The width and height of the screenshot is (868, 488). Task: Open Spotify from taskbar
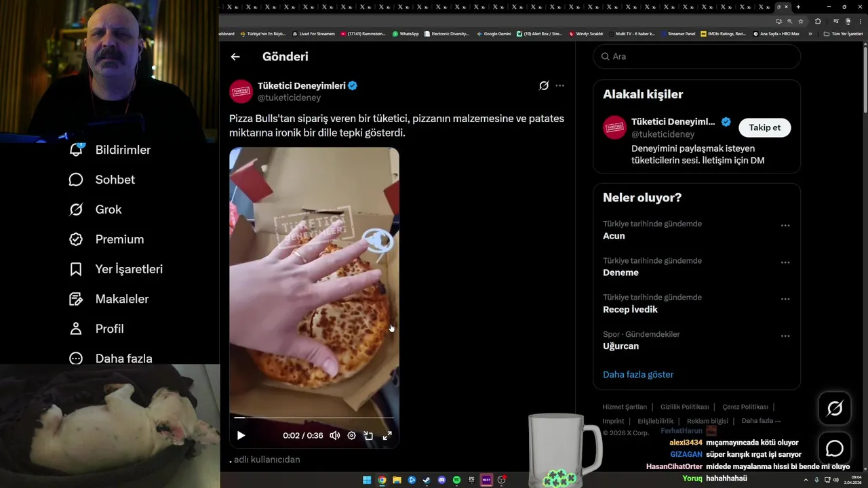(456, 480)
